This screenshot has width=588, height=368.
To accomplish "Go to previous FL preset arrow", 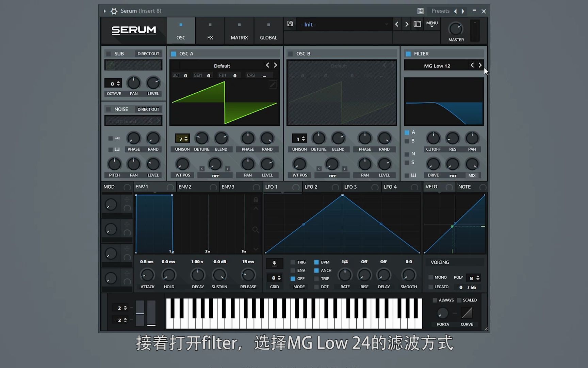I will pos(455,11).
